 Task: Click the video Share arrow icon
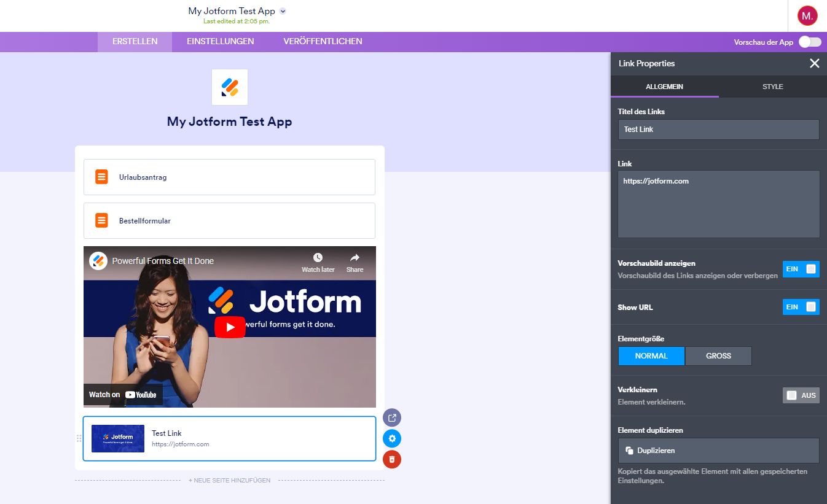pyautogui.click(x=355, y=258)
